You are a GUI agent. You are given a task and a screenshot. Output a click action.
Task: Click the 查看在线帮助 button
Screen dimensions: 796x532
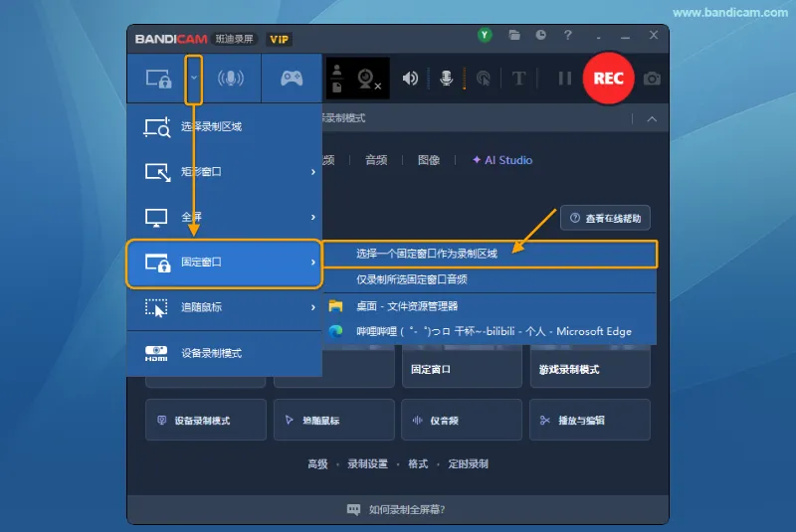coord(605,218)
